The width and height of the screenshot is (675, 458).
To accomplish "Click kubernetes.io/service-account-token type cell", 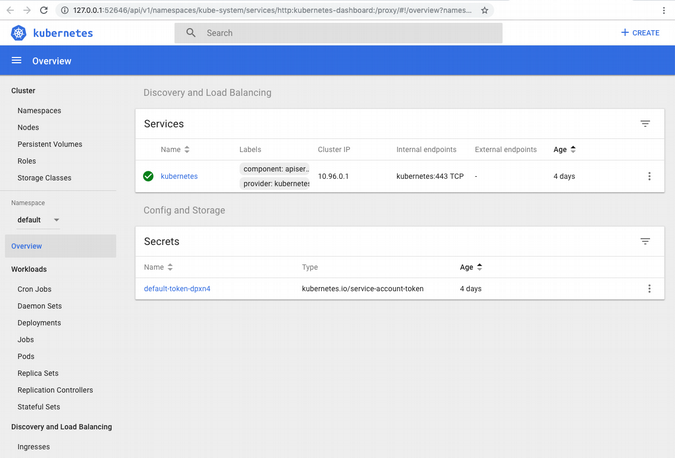I will click(x=362, y=288).
